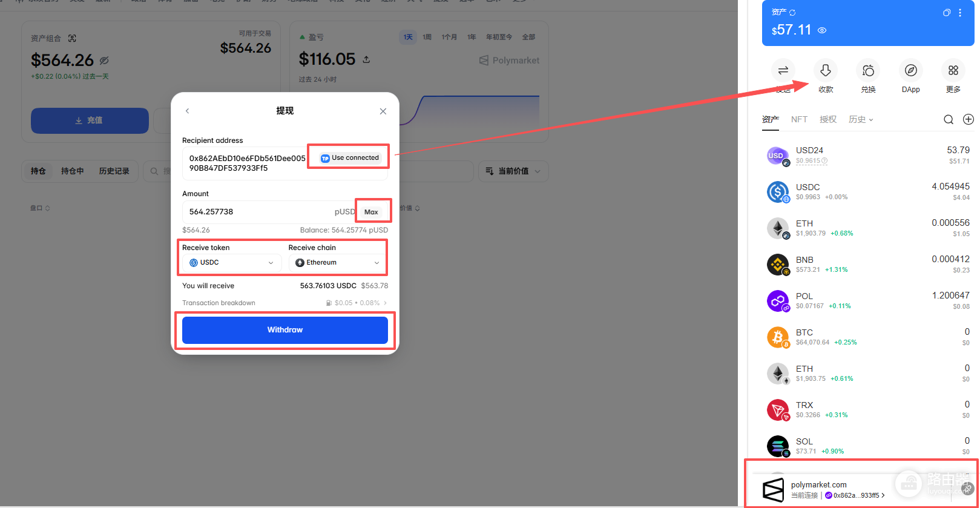Click the 563.76103 USDC receive amount
Image resolution: width=980 pixels, height=508 pixels.
coord(328,286)
